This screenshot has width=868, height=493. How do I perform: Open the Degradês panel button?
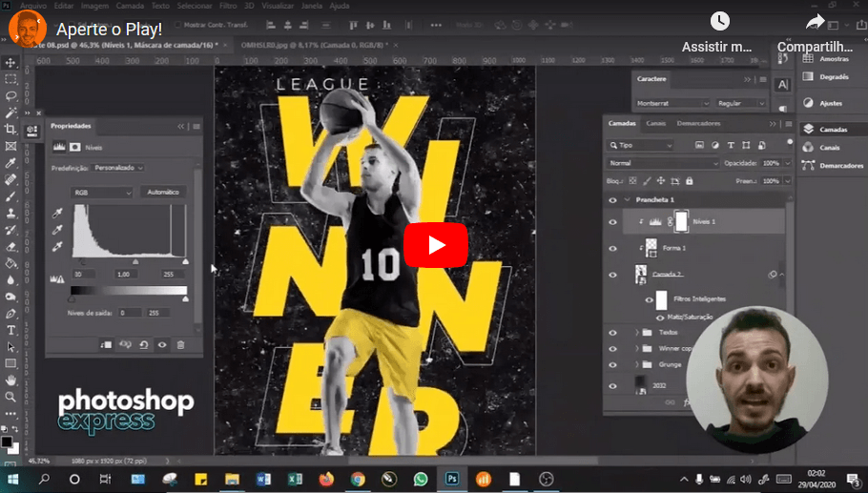click(826, 77)
